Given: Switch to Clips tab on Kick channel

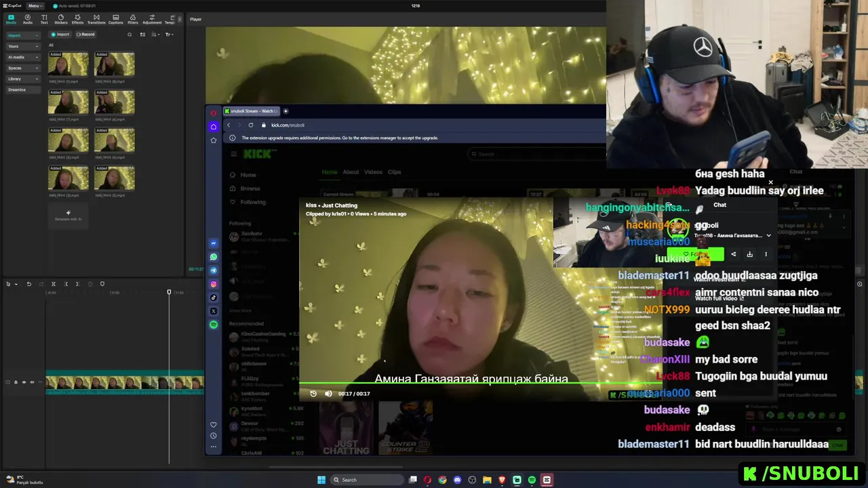Looking at the screenshot, I should click(394, 172).
